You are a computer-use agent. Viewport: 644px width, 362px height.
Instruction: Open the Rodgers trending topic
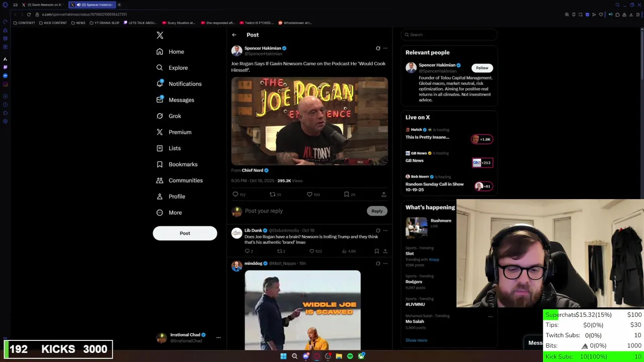414,282
